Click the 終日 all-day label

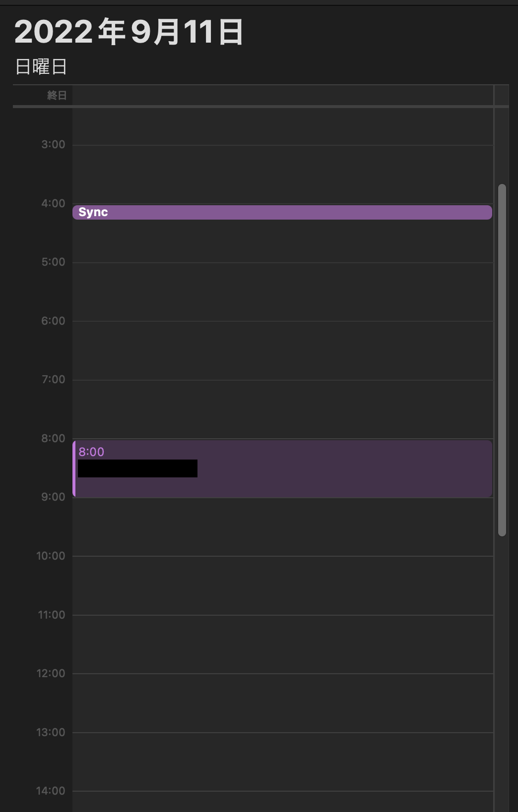57,95
